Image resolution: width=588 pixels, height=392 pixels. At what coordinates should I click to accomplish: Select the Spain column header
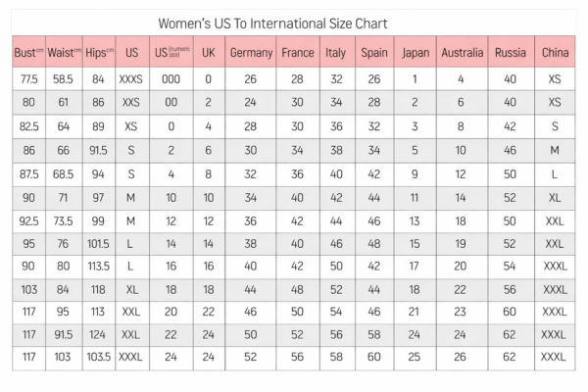click(373, 53)
